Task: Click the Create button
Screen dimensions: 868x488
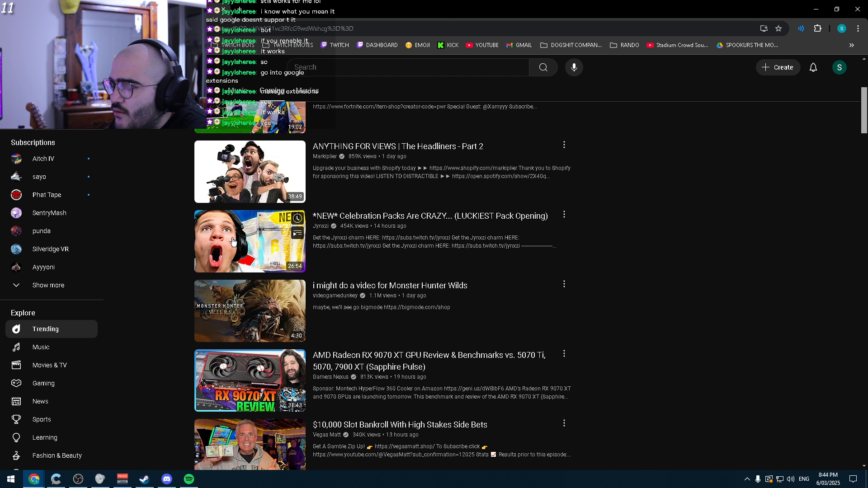Action: tap(778, 67)
